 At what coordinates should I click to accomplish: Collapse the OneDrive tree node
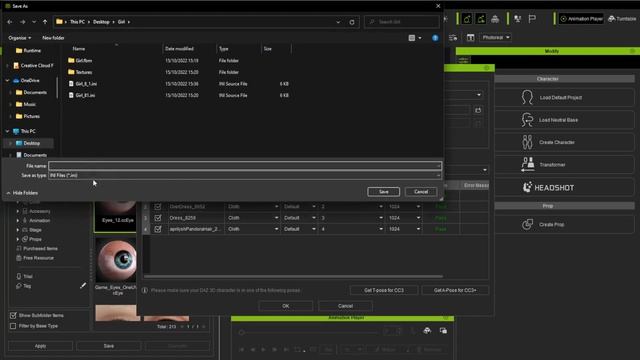[7, 80]
